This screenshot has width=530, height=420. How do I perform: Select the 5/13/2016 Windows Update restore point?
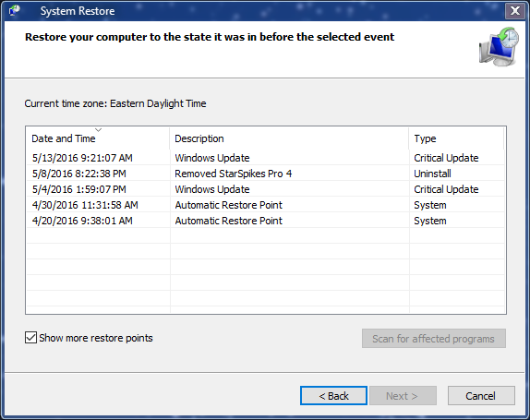[x=265, y=158]
